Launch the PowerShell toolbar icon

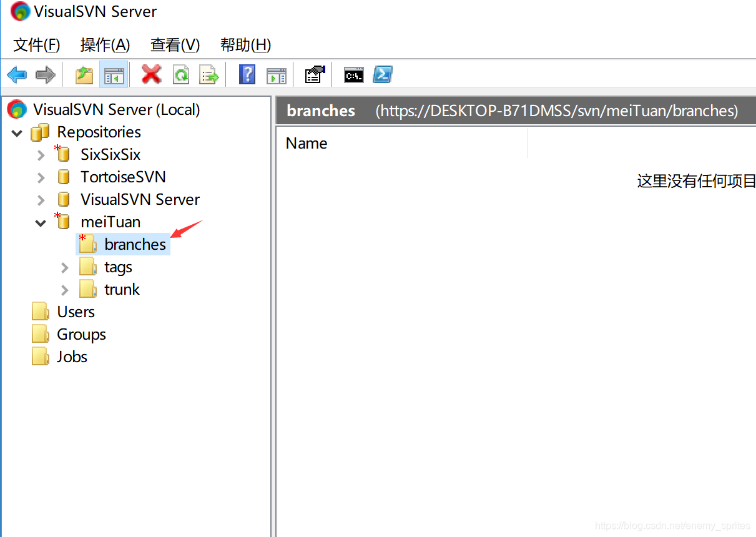(x=382, y=75)
